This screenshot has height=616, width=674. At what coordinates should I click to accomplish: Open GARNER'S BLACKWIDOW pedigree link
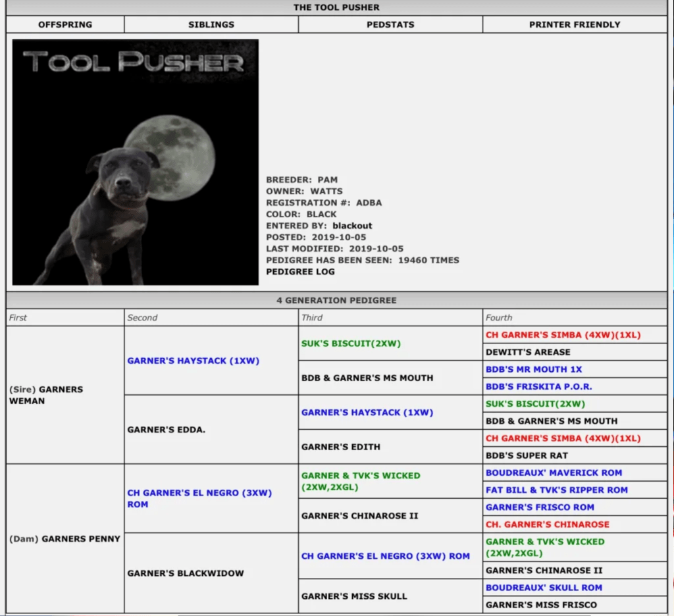point(186,573)
